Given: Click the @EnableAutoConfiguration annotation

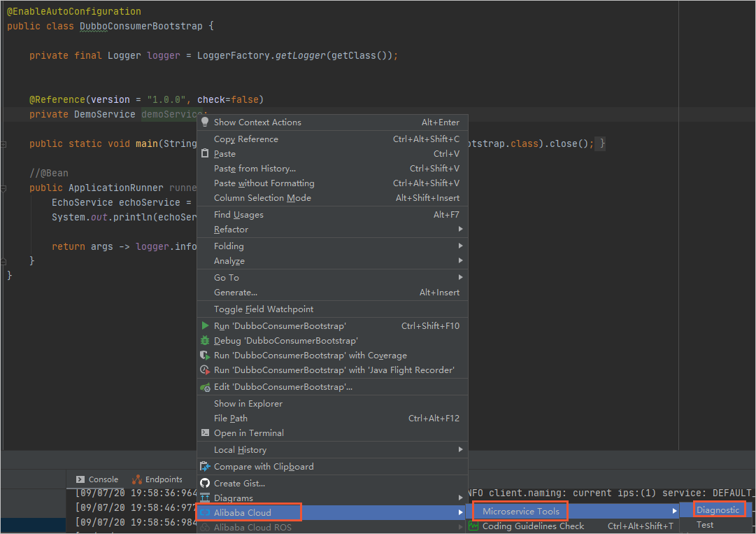Looking at the screenshot, I should click(x=74, y=11).
